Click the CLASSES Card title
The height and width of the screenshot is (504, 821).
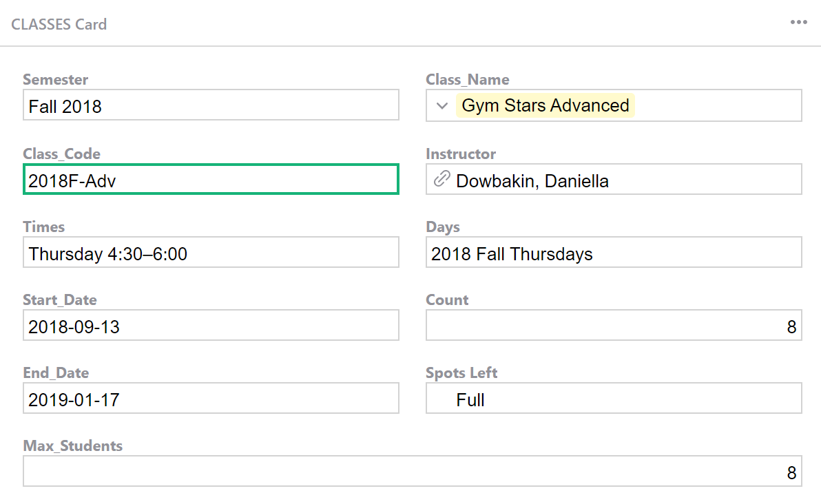[59, 24]
